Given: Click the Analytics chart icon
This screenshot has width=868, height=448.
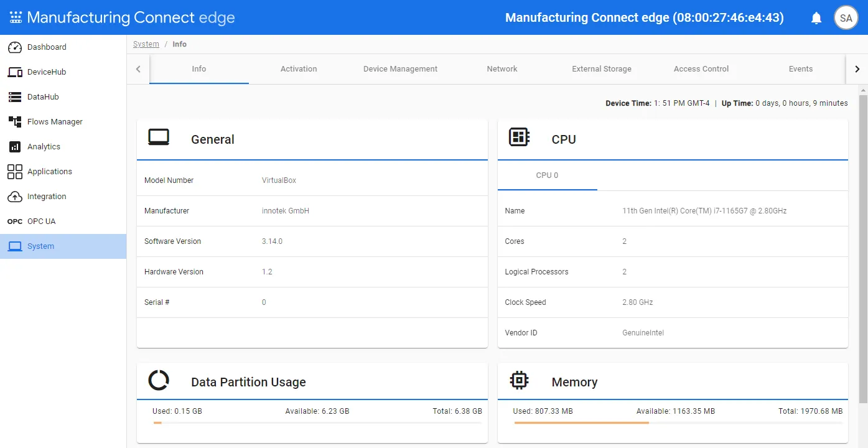Looking at the screenshot, I should [15, 147].
